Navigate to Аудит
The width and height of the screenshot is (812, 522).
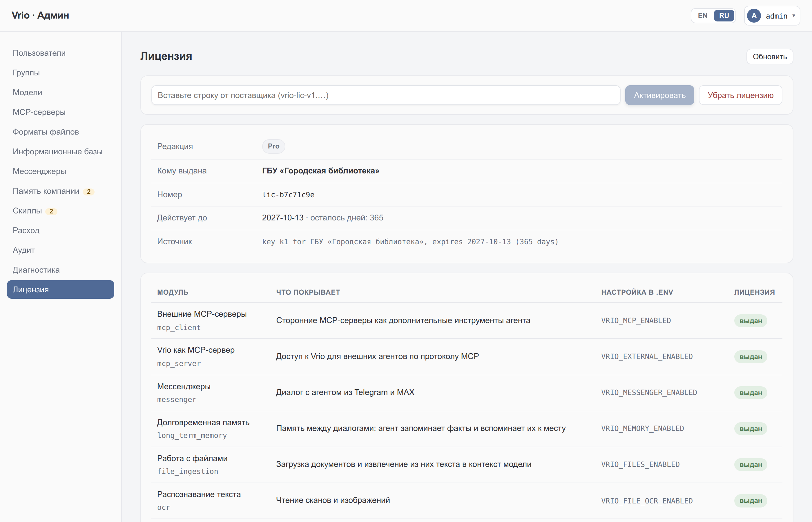tap(60, 250)
